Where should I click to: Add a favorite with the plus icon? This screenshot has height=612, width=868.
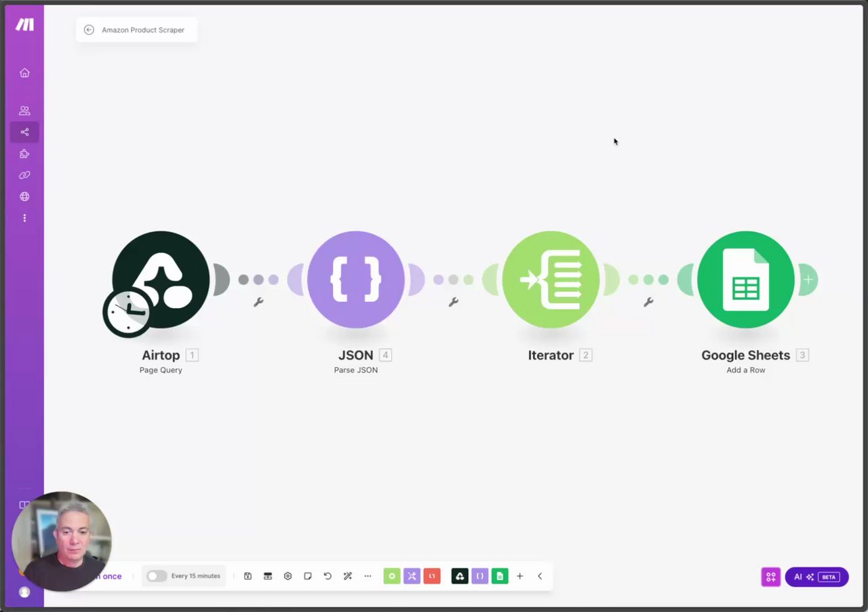520,576
